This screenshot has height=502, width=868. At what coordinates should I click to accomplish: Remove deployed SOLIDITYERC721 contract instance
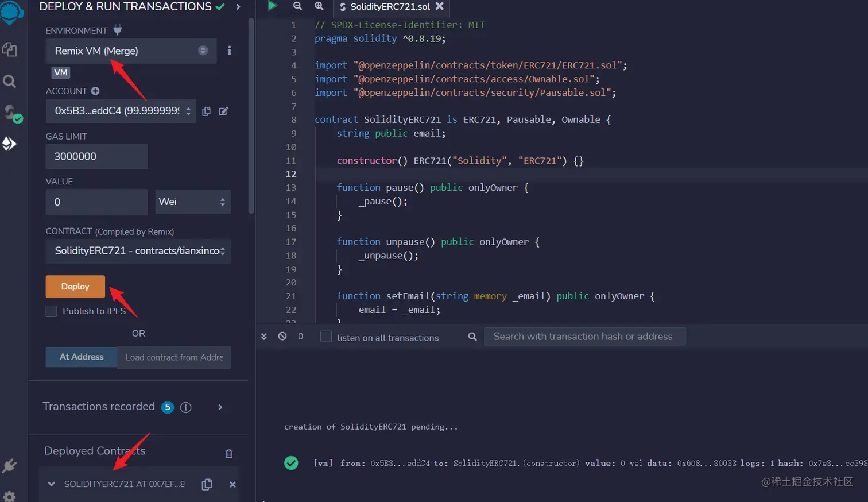click(232, 484)
